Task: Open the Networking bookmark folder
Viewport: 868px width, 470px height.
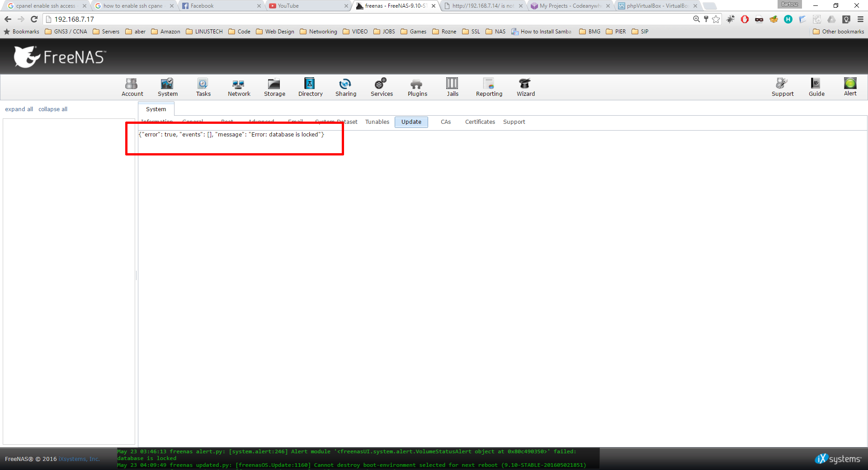Action: pos(319,32)
